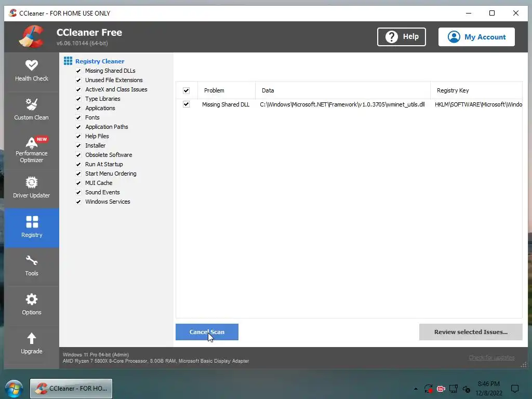Click the sync tray icon with red dot
The width and height of the screenshot is (532, 399).
click(429, 389)
